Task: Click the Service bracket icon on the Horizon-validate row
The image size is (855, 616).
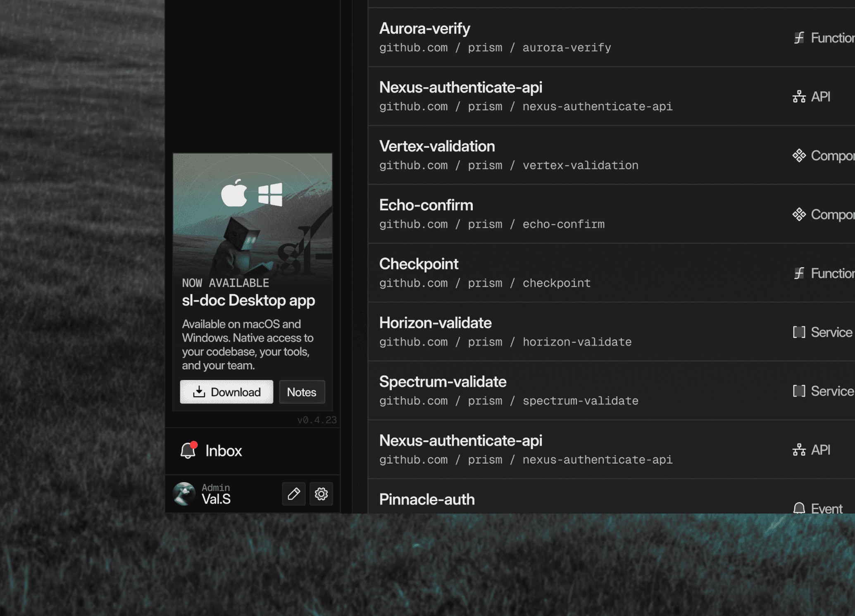Action: [x=799, y=332]
